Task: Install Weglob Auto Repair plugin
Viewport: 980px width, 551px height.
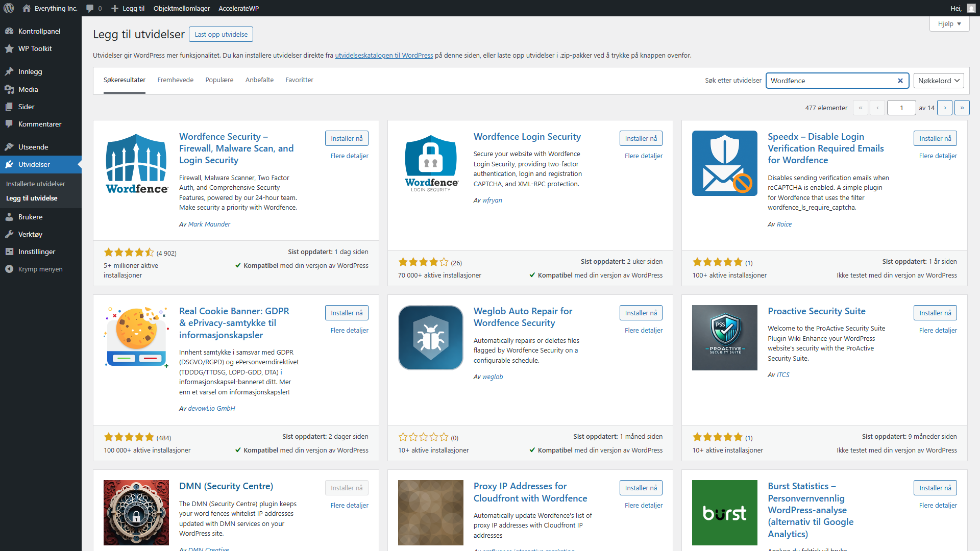Action: (641, 313)
